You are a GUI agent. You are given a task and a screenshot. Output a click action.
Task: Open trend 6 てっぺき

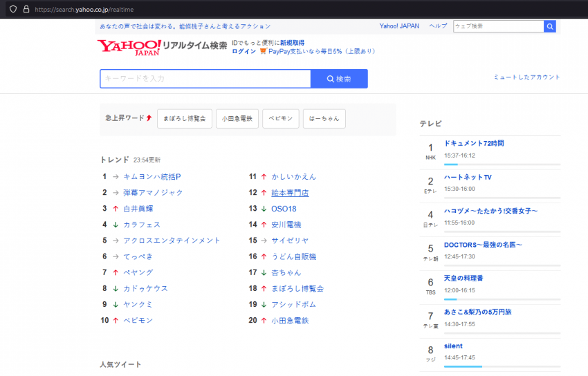click(x=138, y=256)
